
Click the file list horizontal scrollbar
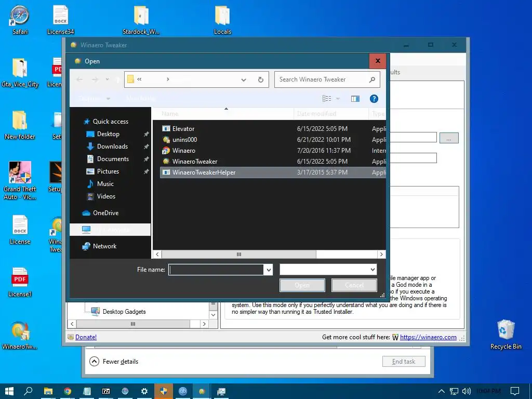pyautogui.click(x=239, y=254)
